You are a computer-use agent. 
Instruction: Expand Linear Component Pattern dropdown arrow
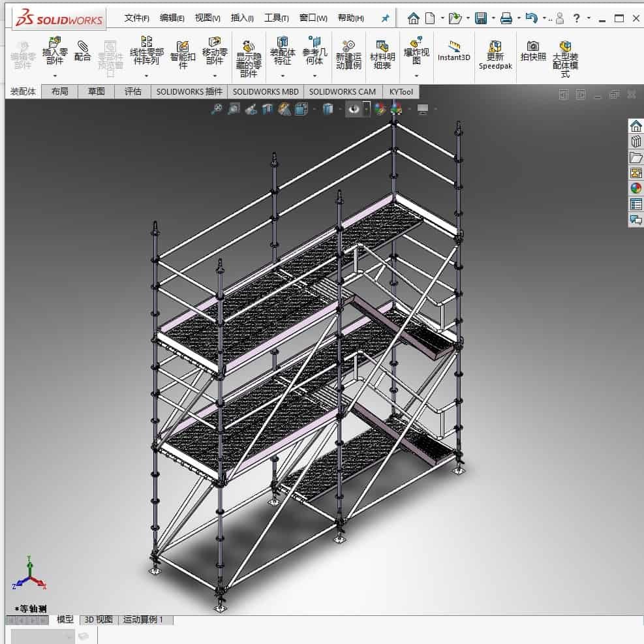tap(147, 76)
